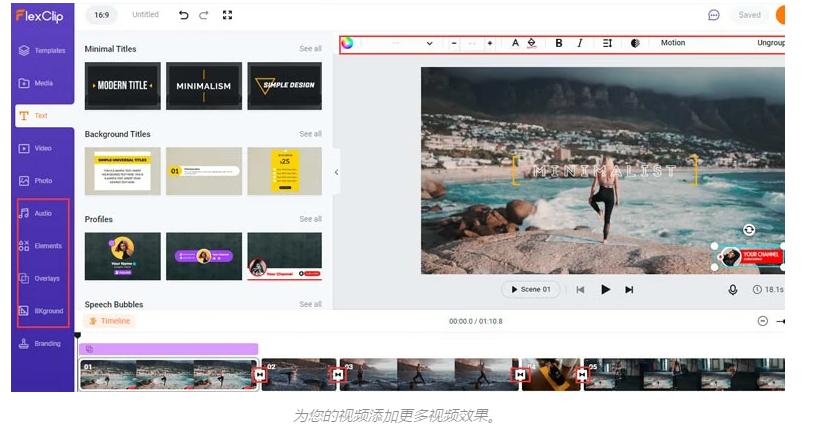Open the 16:9 aspect ratio selector
The height and width of the screenshot is (424, 818).
point(102,15)
